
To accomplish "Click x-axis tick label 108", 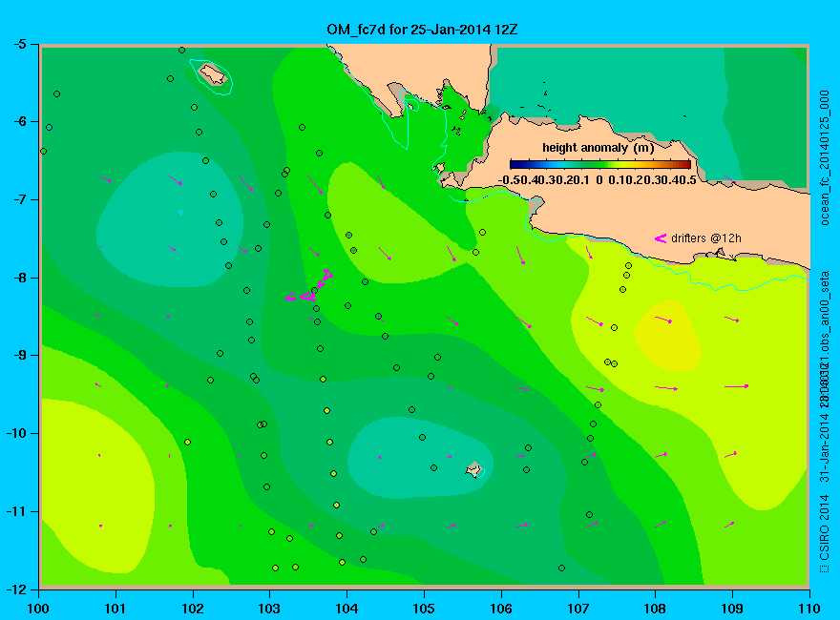I will [x=655, y=609].
